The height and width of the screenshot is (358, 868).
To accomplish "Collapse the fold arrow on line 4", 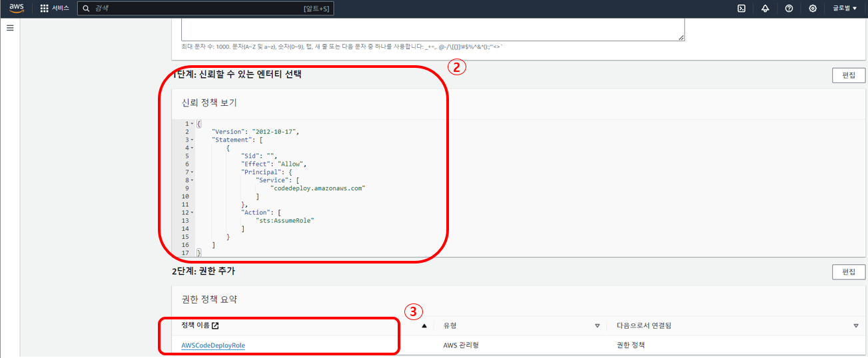I will pos(192,148).
